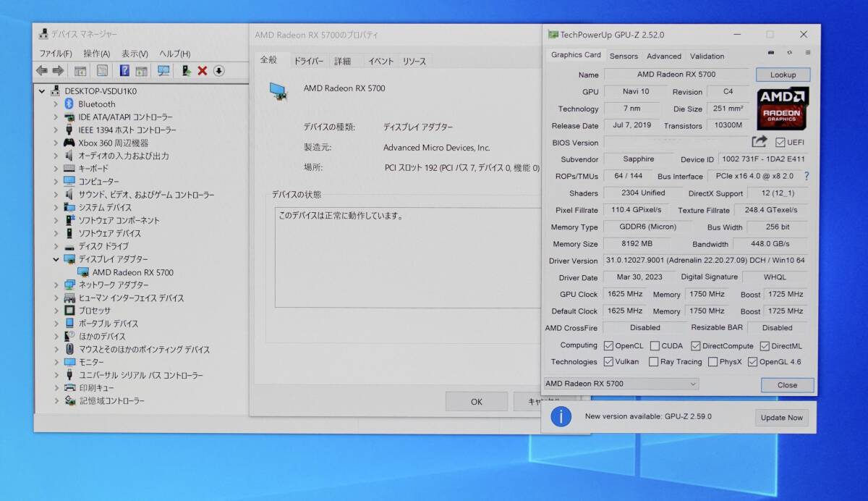Toggle the DirectML checkbox
This screenshot has height=501, width=868.
pyautogui.click(x=765, y=346)
